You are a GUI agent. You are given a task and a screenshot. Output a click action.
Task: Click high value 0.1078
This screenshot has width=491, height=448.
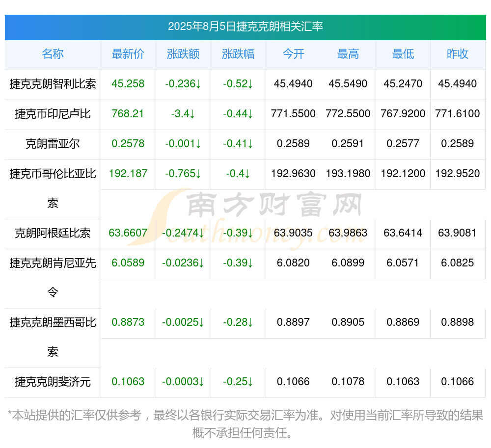coord(348,382)
